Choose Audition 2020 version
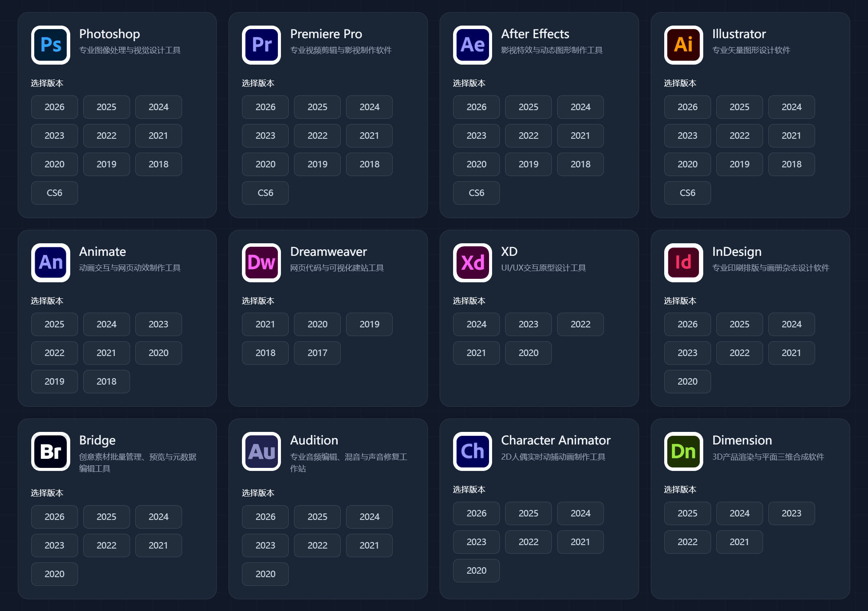Screen dimensions: 868x611 coord(265,574)
